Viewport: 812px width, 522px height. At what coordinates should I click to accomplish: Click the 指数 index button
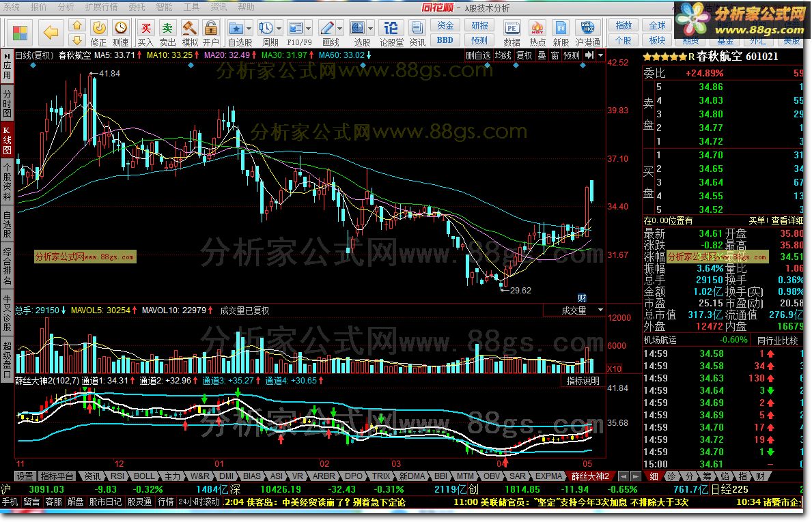[x=624, y=25]
